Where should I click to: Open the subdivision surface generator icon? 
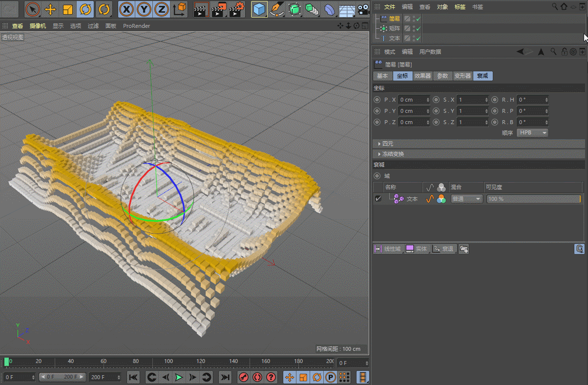click(x=294, y=9)
